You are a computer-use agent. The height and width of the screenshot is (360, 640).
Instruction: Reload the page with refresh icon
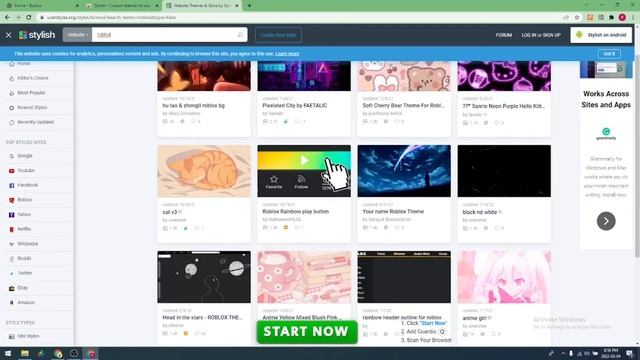tap(29, 18)
